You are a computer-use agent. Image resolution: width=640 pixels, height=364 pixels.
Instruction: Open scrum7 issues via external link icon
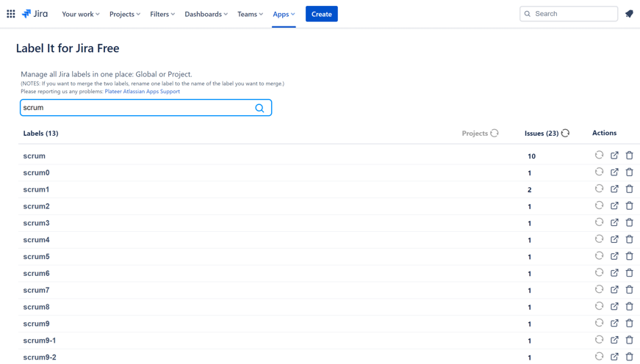pyautogui.click(x=614, y=289)
